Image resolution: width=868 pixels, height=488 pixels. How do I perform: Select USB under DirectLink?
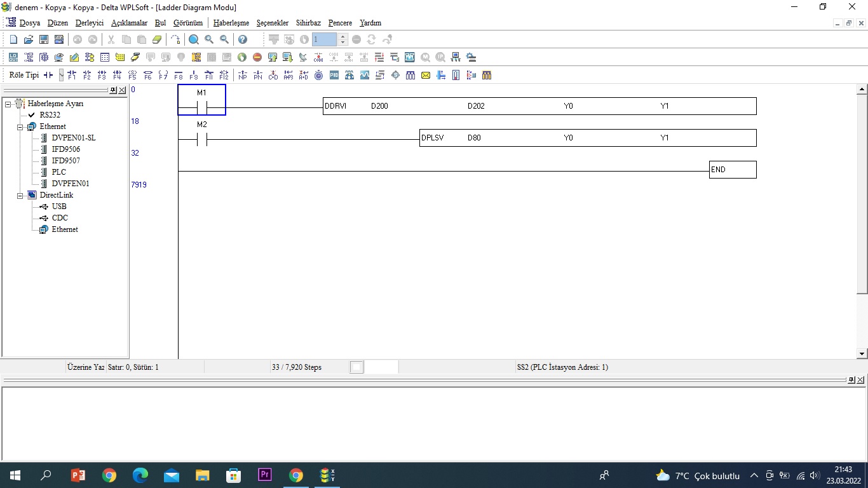(59, 207)
